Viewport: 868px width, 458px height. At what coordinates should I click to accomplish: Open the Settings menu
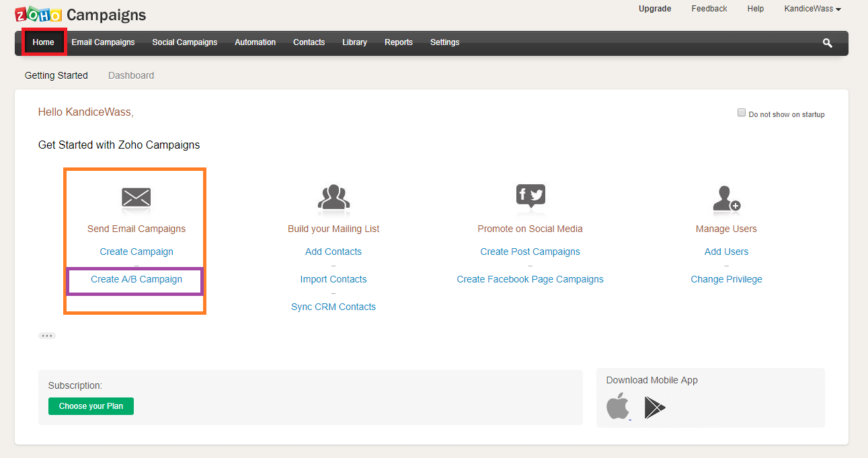coord(445,42)
